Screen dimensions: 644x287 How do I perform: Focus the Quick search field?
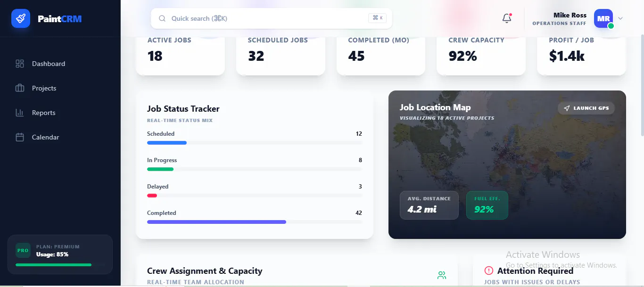tap(272, 18)
